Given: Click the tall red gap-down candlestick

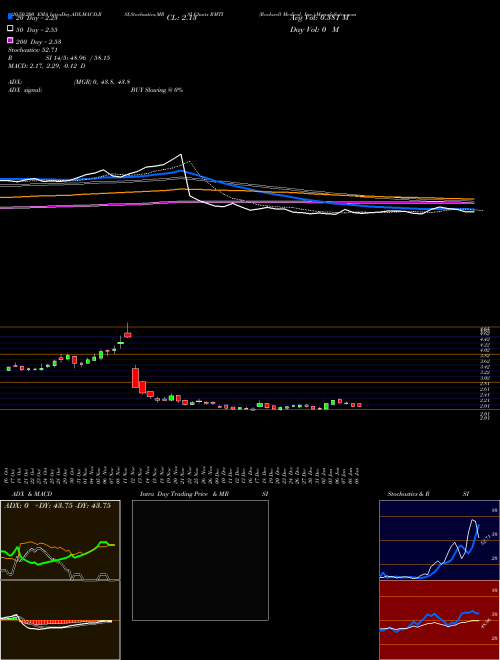Looking at the screenshot, I should pos(136,377).
